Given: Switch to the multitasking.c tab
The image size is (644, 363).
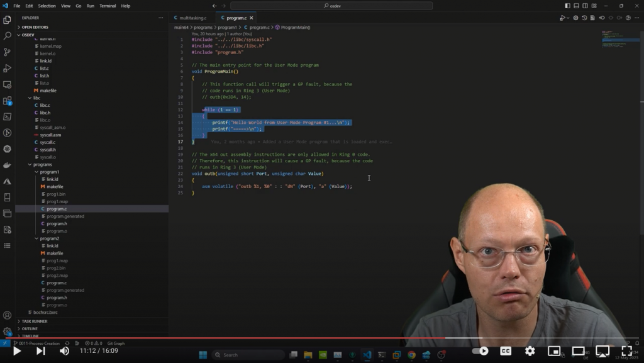Looking at the screenshot, I should pos(192,18).
